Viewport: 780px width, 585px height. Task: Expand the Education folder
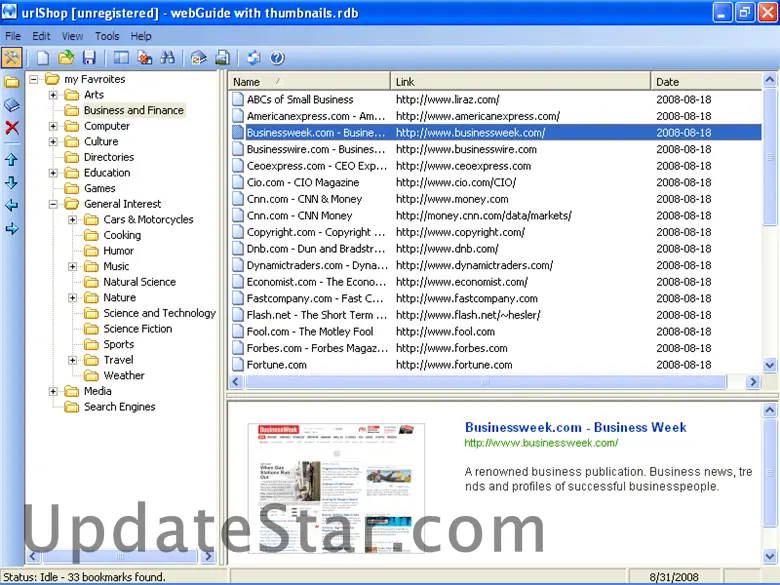(53, 173)
